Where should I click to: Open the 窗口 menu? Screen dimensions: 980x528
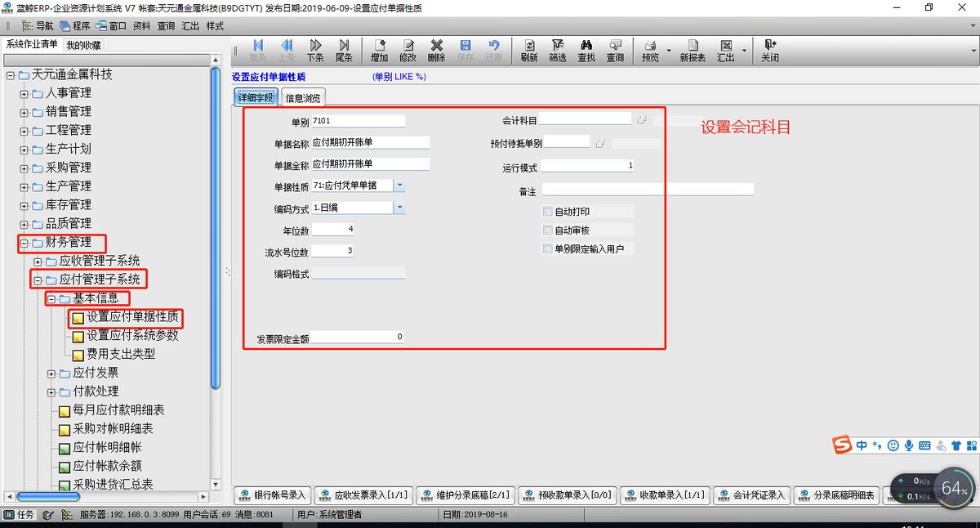(111, 25)
